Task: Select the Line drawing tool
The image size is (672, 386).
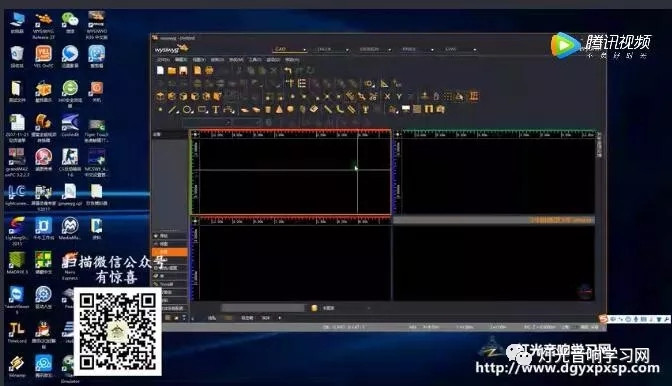Action: tap(172, 110)
